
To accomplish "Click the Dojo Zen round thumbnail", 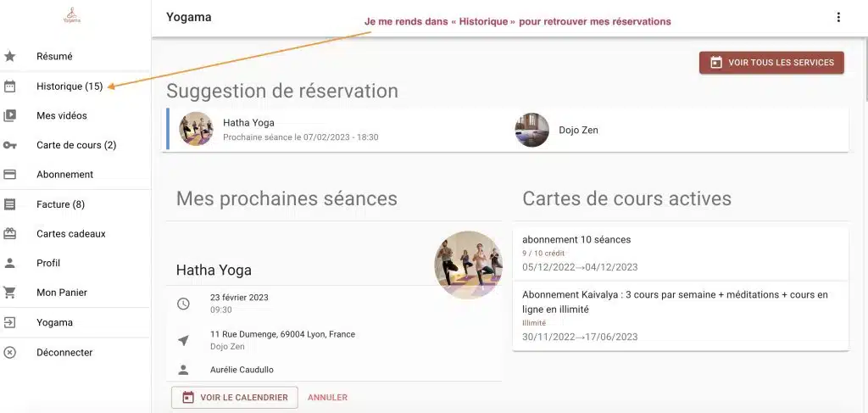I will pos(532,130).
